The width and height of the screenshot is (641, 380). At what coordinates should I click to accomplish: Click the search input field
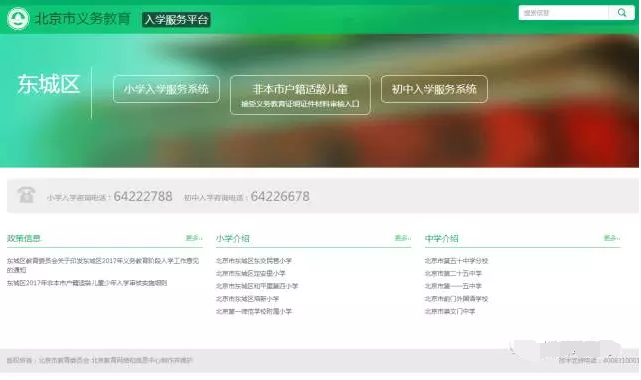click(564, 13)
